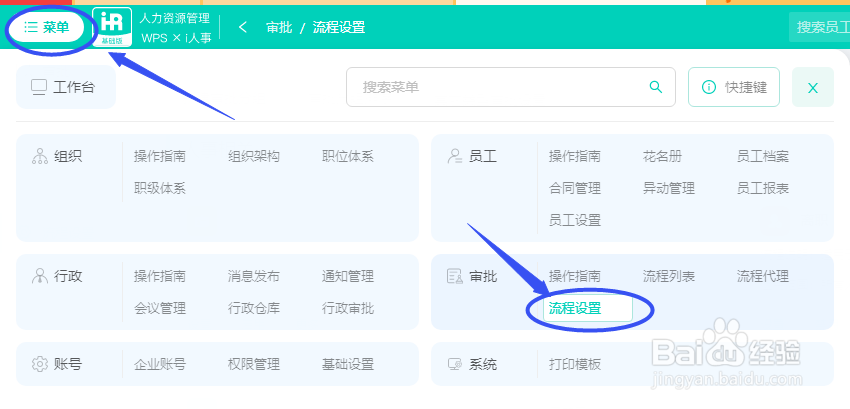Click the 行政 administration category icon
The width and height of the screenshot is (850, 409).
pos(41,276)
